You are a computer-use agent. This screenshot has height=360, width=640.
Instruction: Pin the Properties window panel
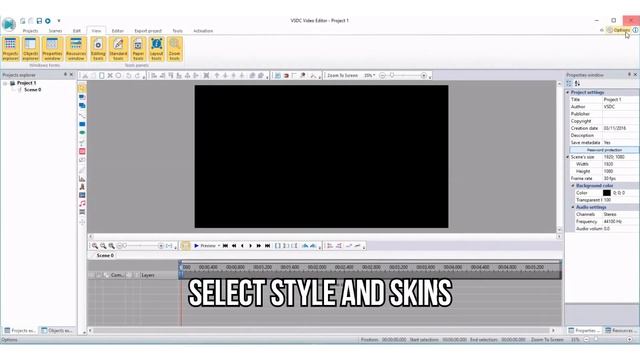coord(629,75)
